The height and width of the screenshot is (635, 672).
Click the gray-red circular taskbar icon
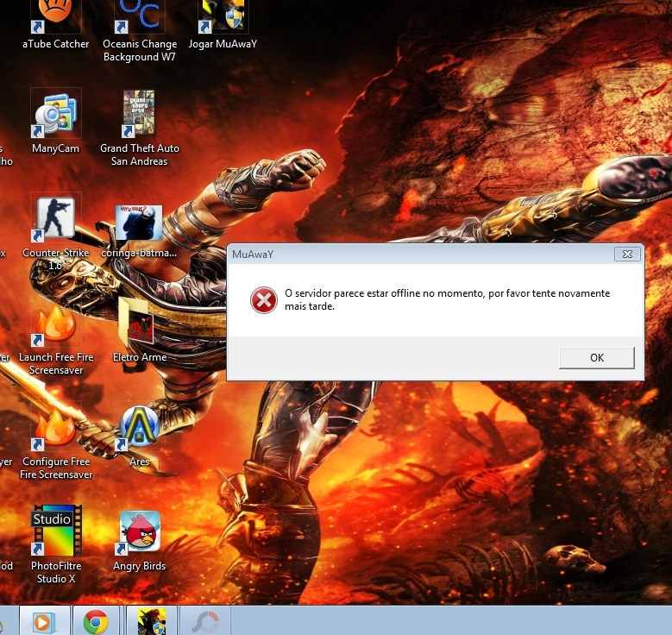pos(205,620)
